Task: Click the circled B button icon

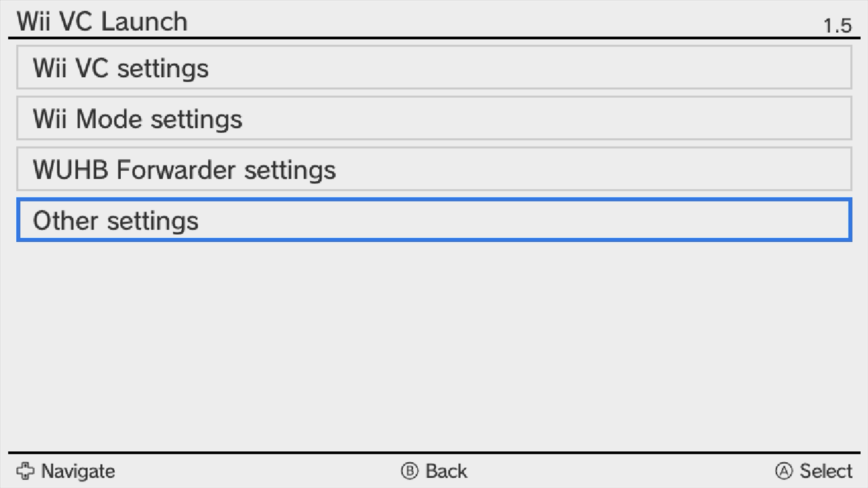Action: point(410,471)
